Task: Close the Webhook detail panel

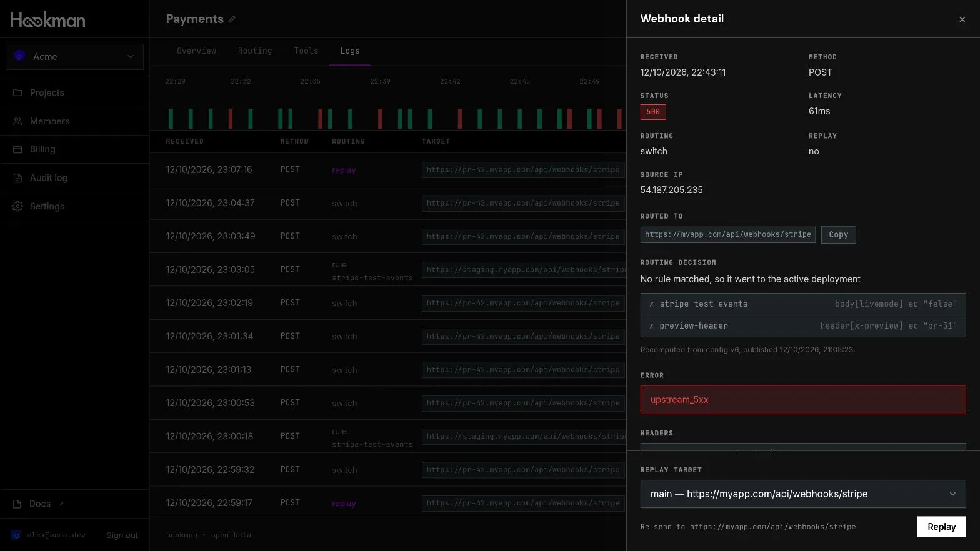Action: coord(962,19)
